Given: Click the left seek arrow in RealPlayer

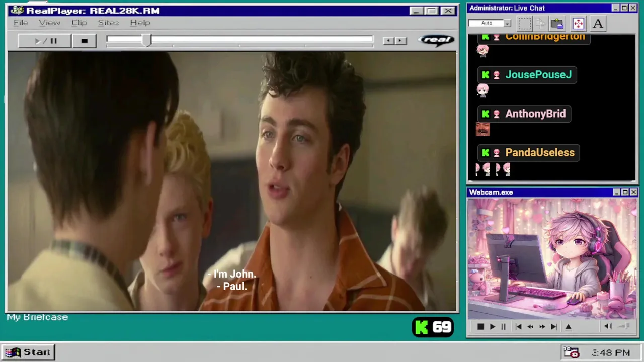Looking at the screenshot, I should pos(388,41).
